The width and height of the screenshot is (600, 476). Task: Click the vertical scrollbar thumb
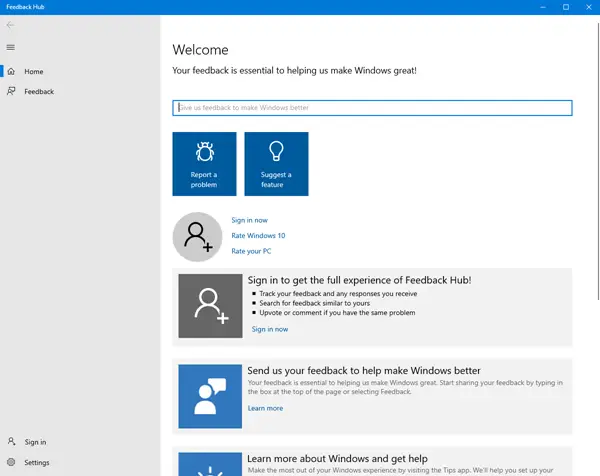598,161
